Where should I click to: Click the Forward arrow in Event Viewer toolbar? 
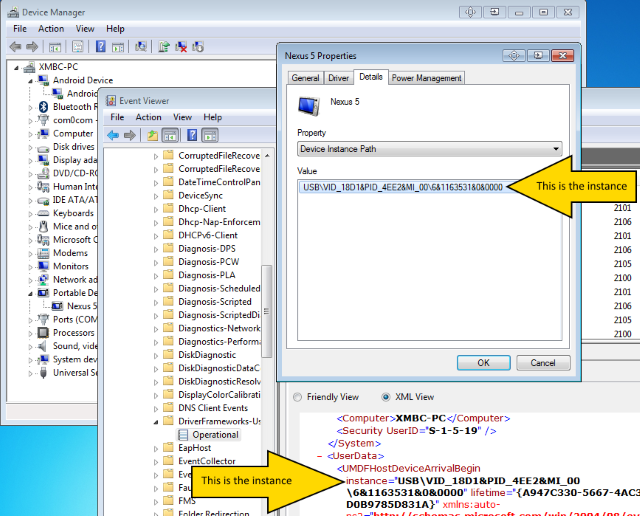click(130, 135)
